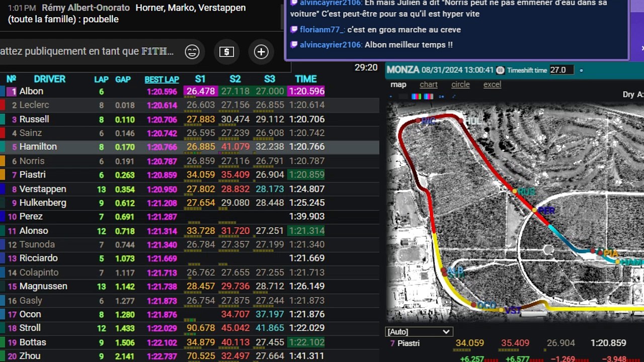
Task: Click the S1 column header
Action: [200, 79]
